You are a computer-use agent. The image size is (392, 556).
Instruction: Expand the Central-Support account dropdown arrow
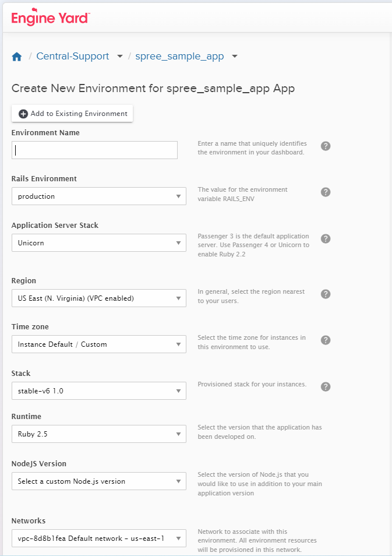(119, 57)
